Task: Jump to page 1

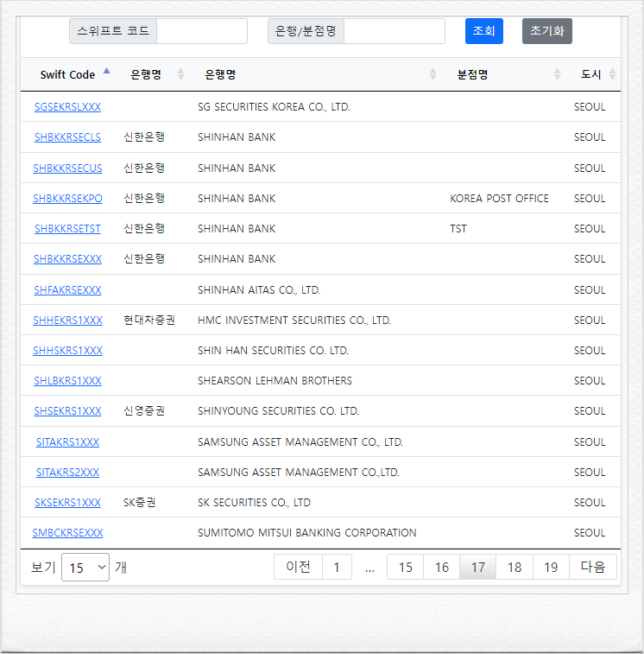Action: coord(337,567)
